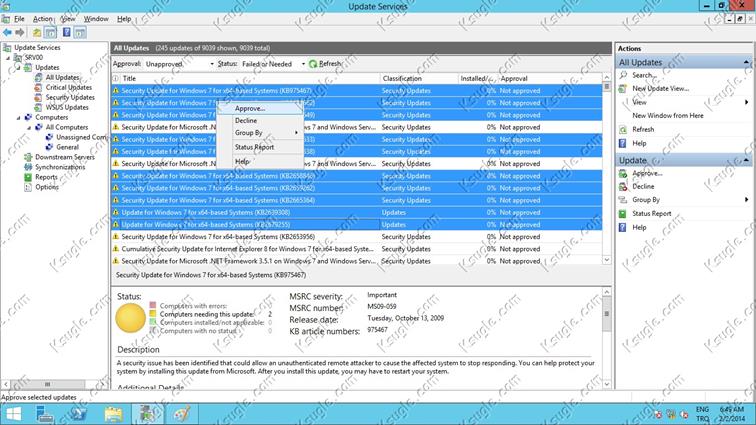Open PowerShell from the taskbar
The height and width of the screenshot is (425, 756).
79,414
